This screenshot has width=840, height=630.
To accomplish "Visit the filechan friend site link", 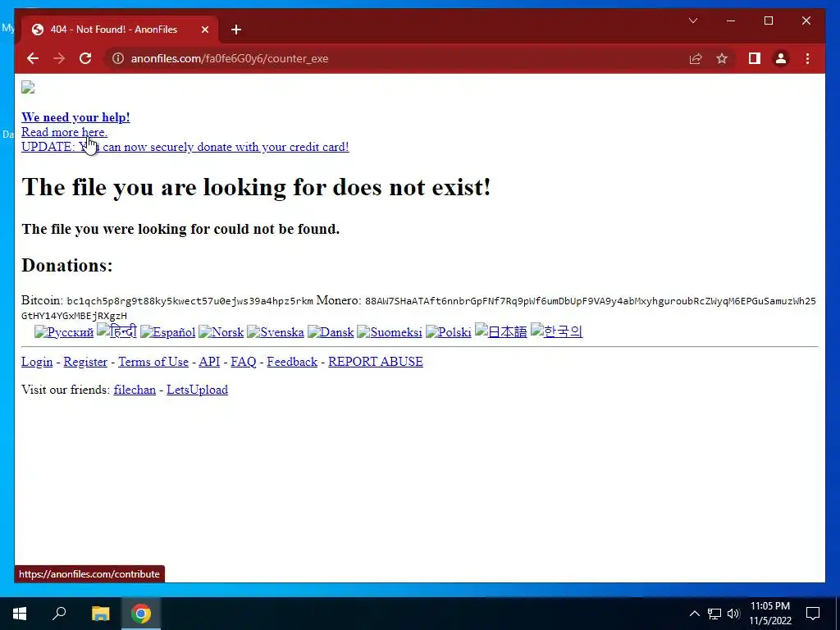I will pyautogui.click(x=135, y=390).
